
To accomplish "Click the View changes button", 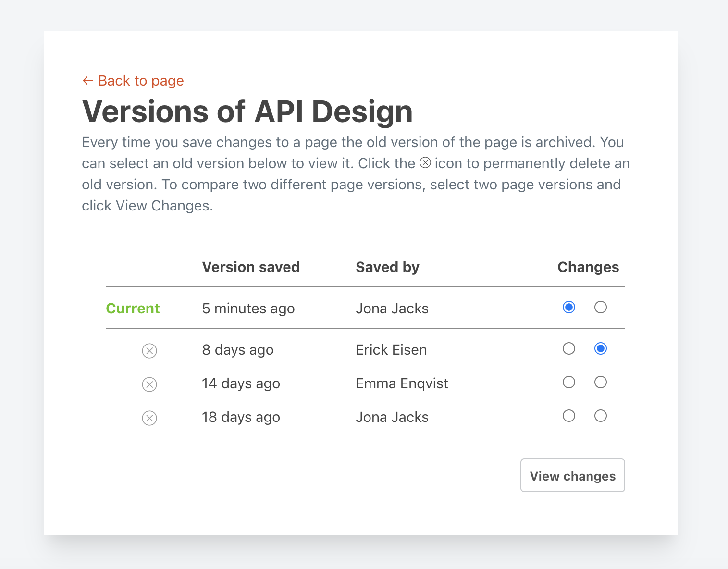I will [573, 475].
